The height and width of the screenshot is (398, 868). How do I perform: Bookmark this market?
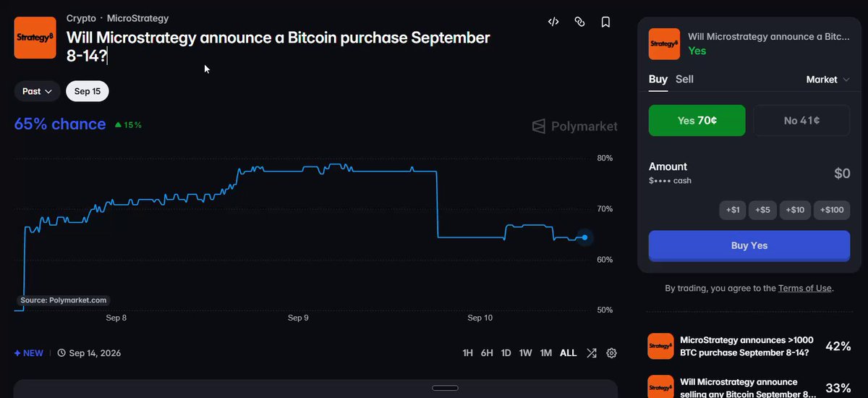605,22
